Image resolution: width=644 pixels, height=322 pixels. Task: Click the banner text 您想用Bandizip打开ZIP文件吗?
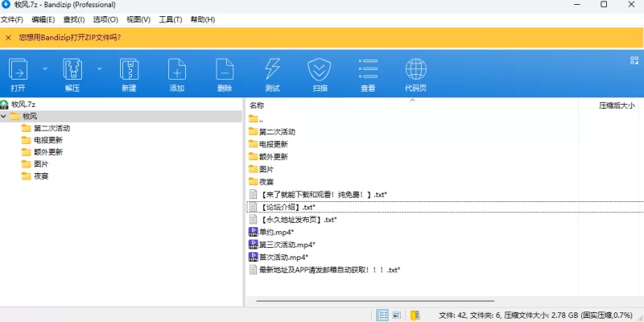click(x=70, y=38)
